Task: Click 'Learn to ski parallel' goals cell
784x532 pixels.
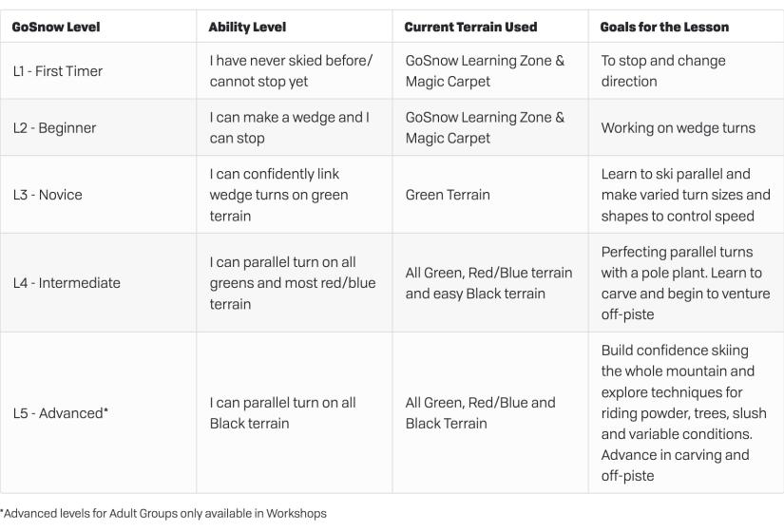Action: tap(685, 195)
